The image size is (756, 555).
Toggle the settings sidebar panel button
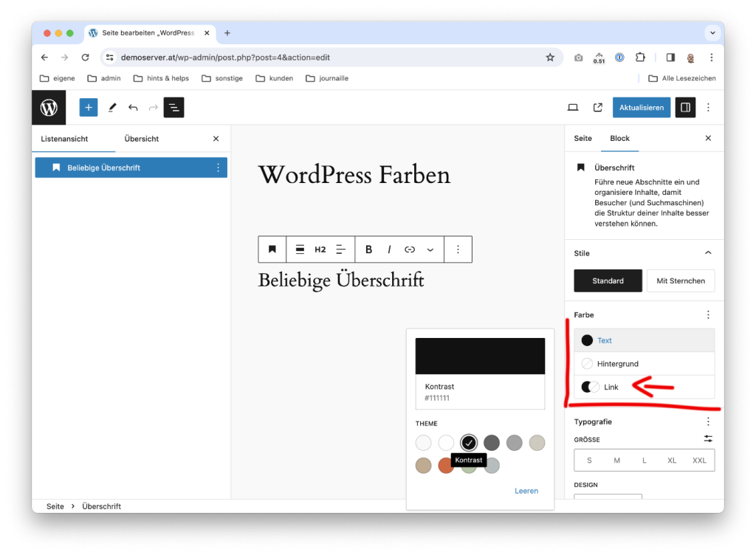pos(685,108)
